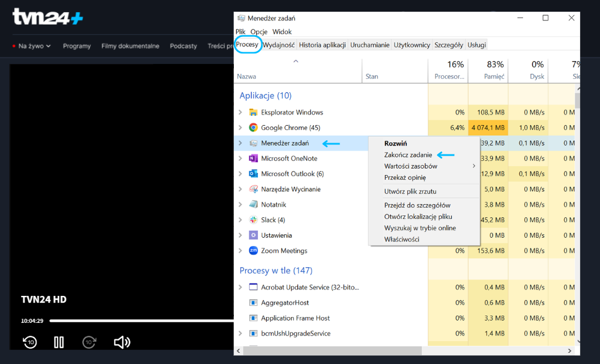Sort by the Dysk column header
The image size is (600, 364).
[x=528, y=70]
